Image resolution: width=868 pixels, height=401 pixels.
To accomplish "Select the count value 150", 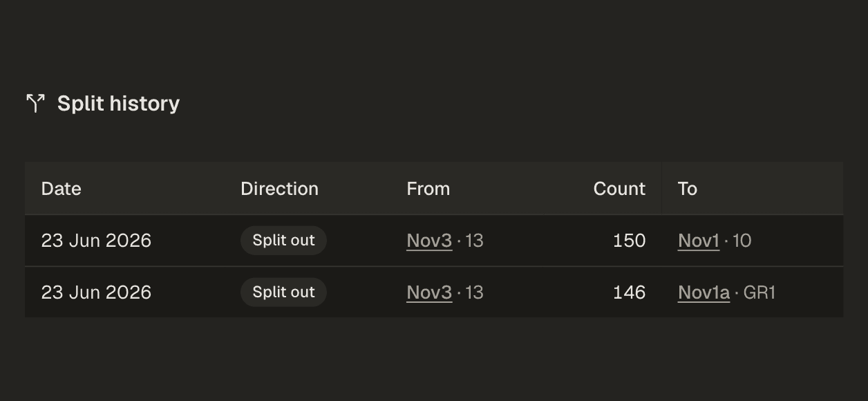I will tap(629, 241).
